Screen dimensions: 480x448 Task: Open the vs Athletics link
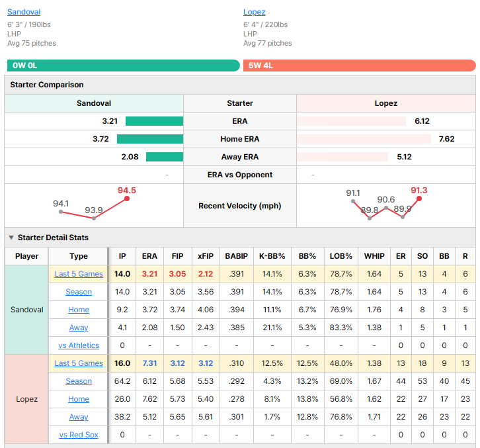[79, 345]
